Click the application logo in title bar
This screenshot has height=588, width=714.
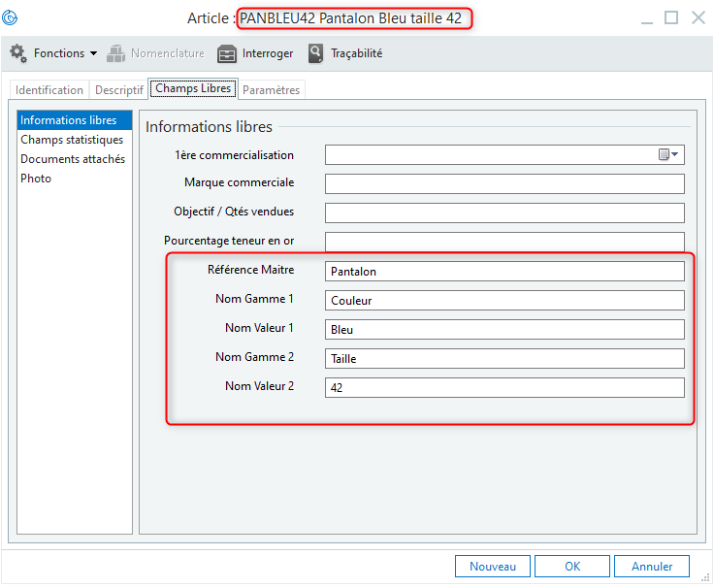[x=12, y=17]
